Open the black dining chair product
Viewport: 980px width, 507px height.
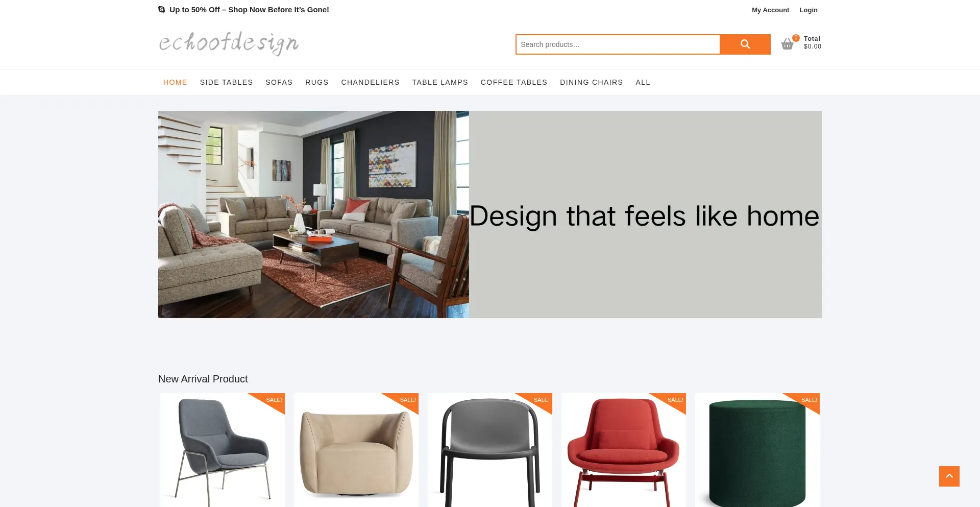490,450
